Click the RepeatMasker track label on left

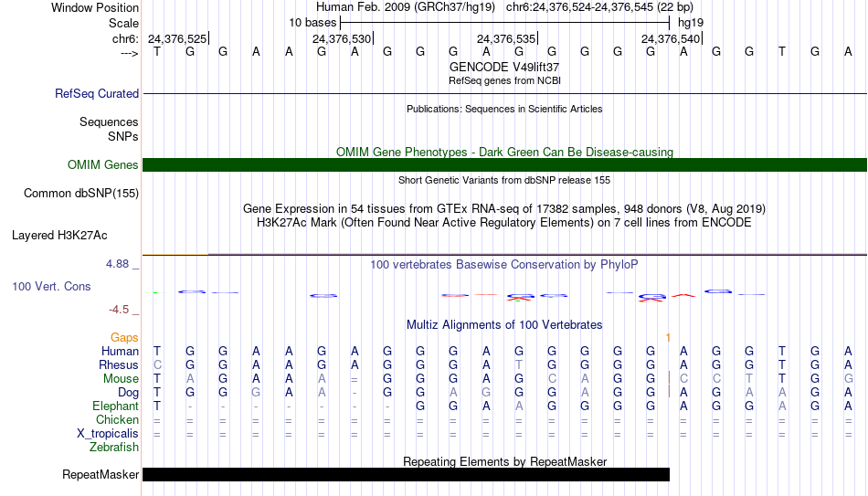click(x=101, y=474)
